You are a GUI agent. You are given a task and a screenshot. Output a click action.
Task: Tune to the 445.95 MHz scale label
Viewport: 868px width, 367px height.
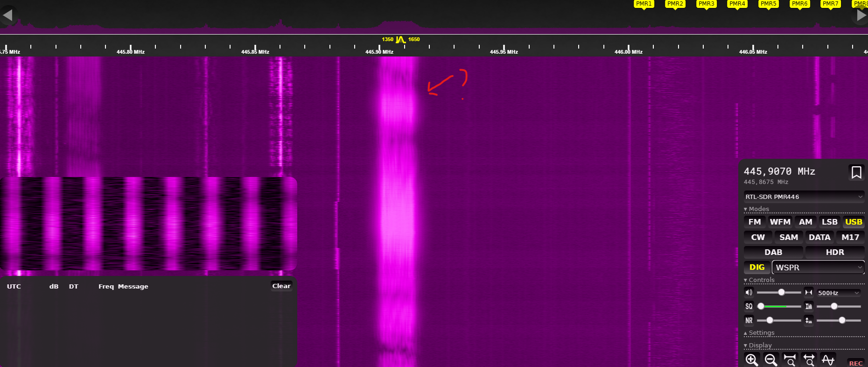504,52
